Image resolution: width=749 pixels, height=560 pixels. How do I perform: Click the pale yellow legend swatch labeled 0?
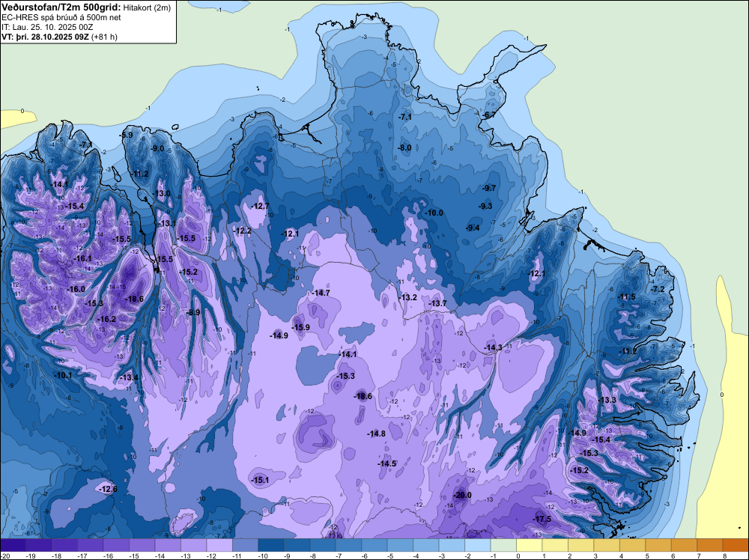(529, 545)
